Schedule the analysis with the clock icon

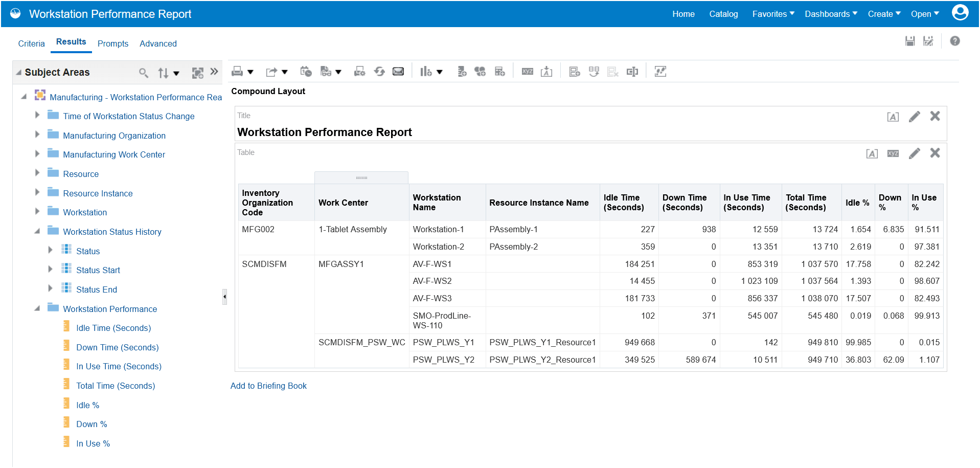click(306, 71)
